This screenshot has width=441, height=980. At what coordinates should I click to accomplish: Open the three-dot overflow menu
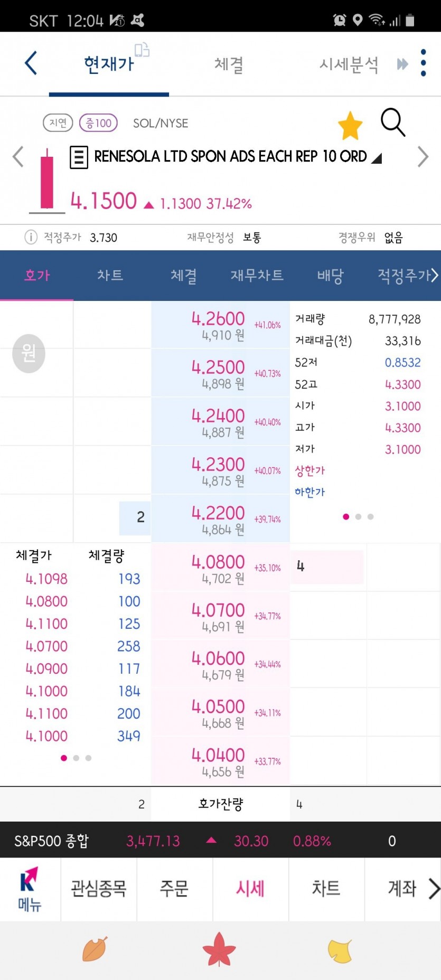[423, 63]
